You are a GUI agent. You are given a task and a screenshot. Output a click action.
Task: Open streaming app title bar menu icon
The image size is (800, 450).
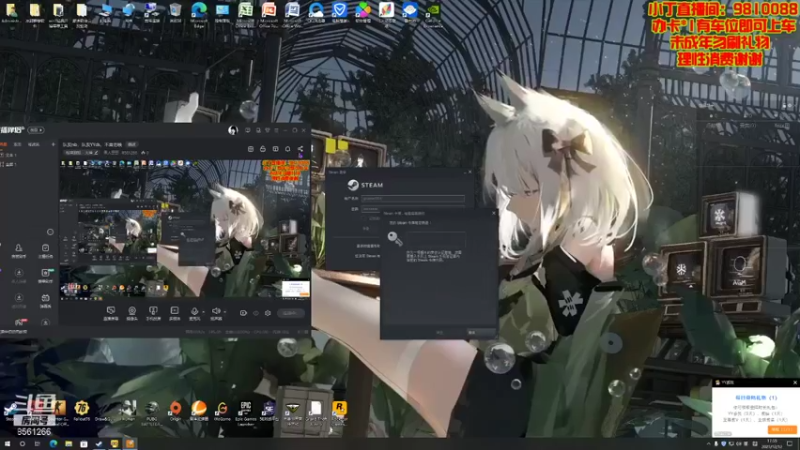(x=277, y=131)
